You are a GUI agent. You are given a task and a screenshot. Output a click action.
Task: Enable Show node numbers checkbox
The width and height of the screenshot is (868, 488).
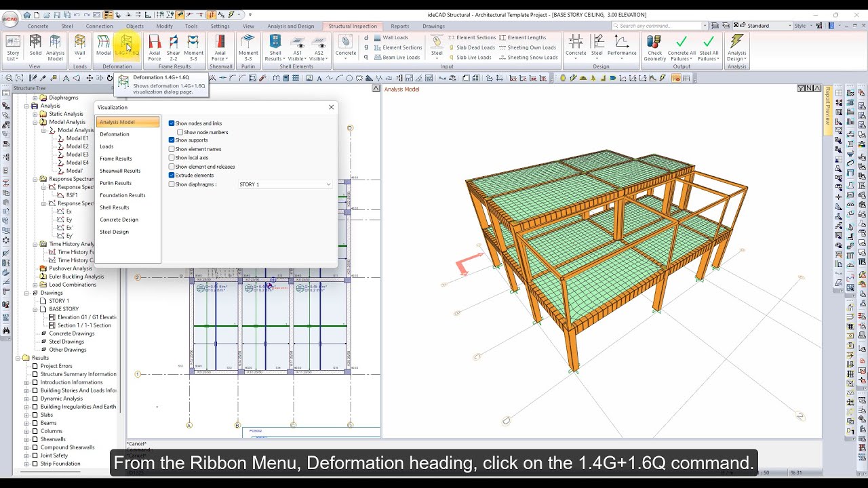click(180, 132)
